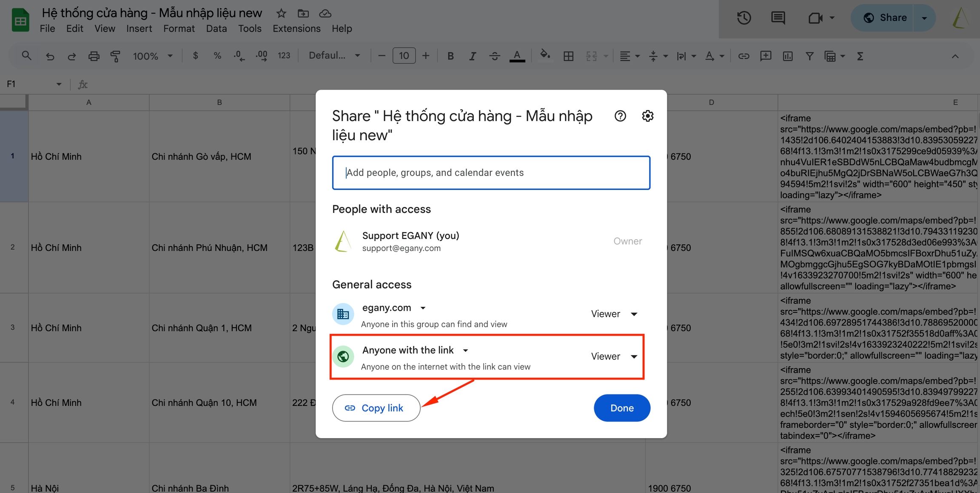Click the Copy link button

[376, 408]
